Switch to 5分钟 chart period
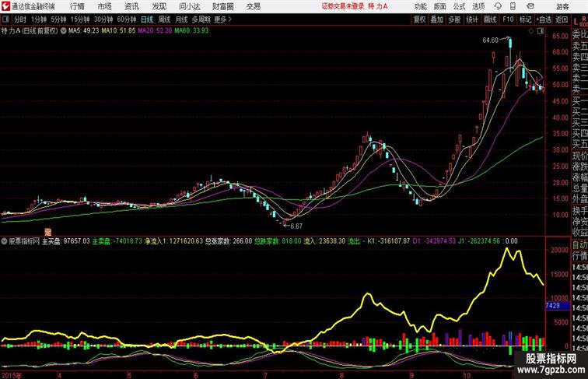This screenshot has width=588, height=379. click(58, 19)
